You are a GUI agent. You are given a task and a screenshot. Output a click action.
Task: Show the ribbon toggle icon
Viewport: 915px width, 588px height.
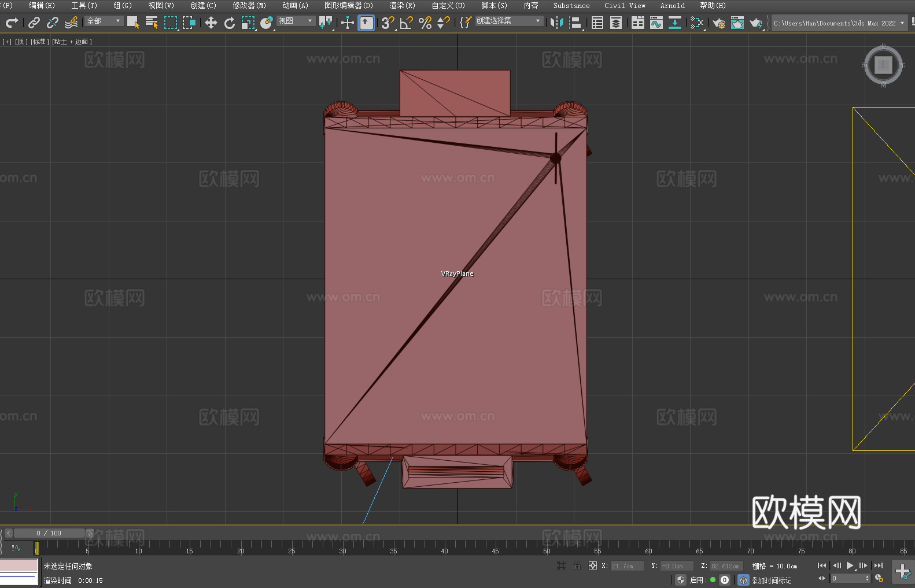(x=638, y=23)
